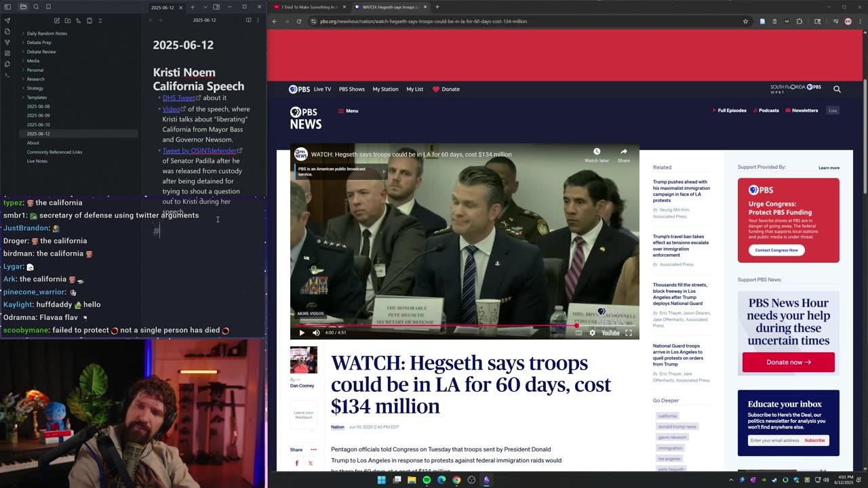Open the Commonly Referenced Links note
This screenshot has width=868, height=488.
(54, 152)
